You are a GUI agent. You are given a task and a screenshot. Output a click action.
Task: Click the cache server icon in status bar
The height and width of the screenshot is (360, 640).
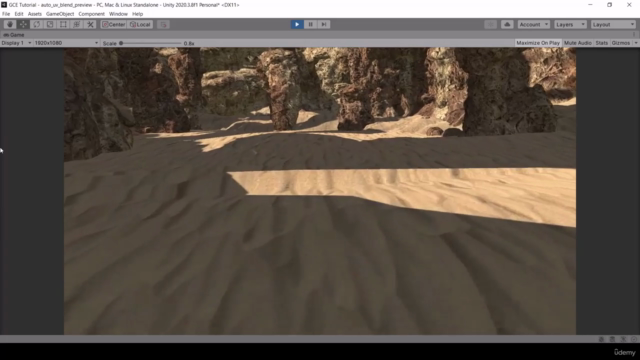[x=612, y=339]
